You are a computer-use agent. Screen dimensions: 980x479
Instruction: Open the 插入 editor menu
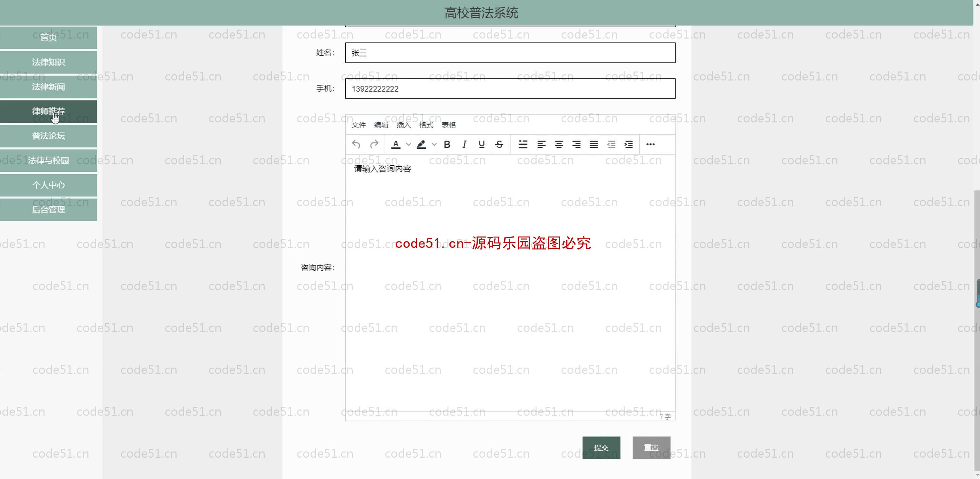pyautogui.click(x=404, y=125)
